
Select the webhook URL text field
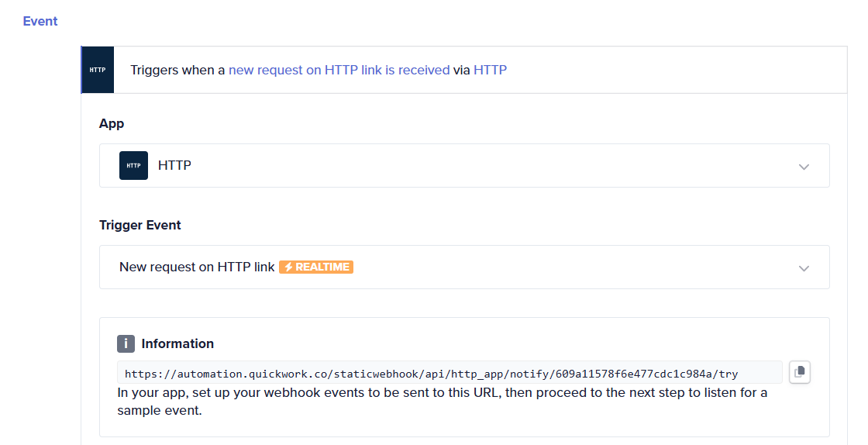[449, 372]
